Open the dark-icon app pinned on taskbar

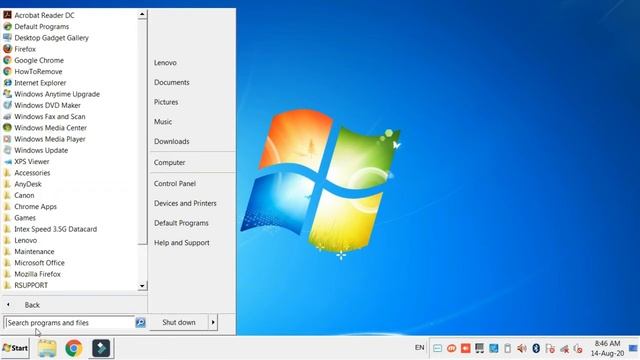pos(101,348)
